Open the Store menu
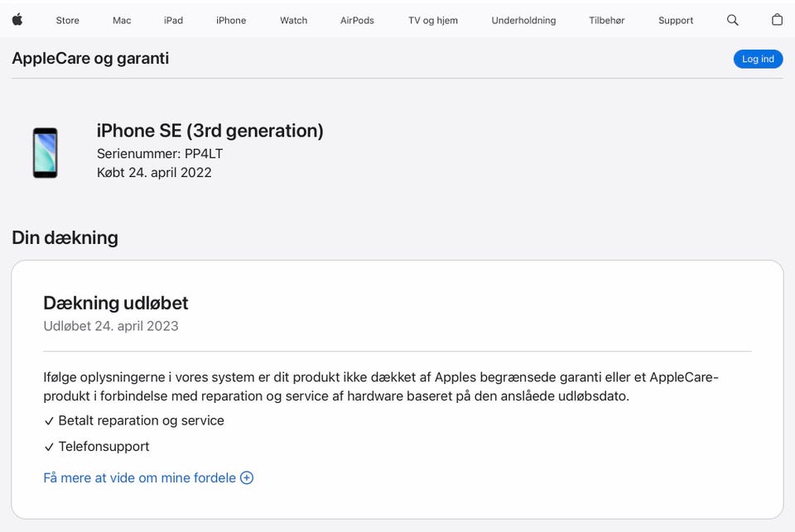795x532 pixels. click(x=68, y=20)
